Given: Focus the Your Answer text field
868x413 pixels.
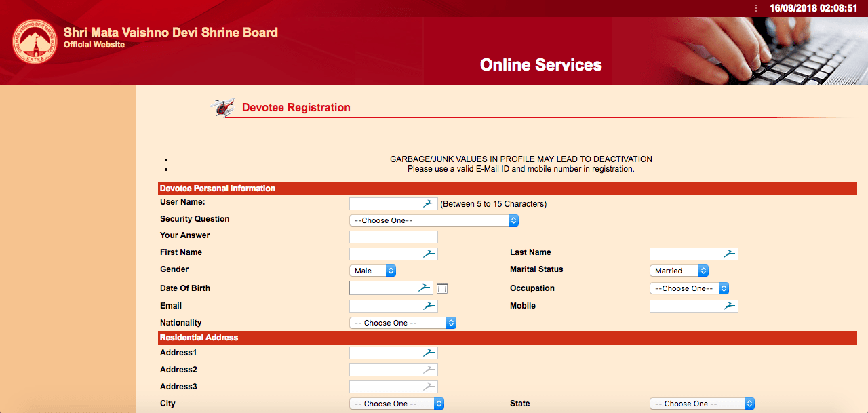Looking at the screenshot, I should 393,237.
